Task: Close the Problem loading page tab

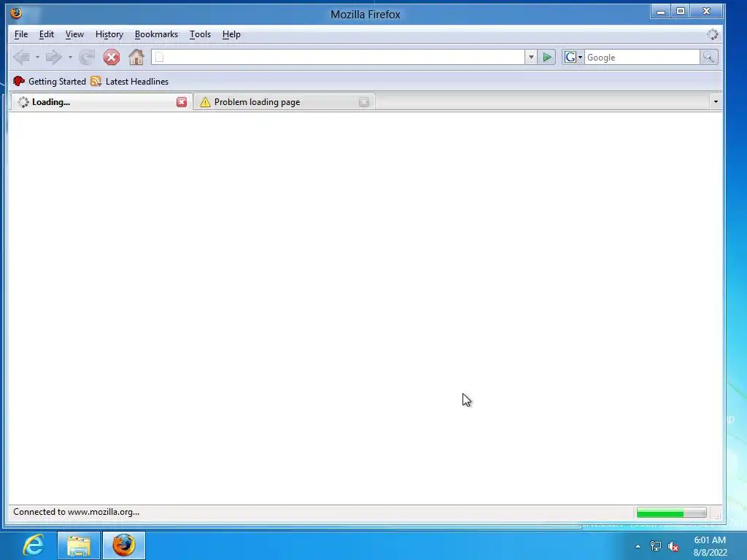Action: [364, 102]
